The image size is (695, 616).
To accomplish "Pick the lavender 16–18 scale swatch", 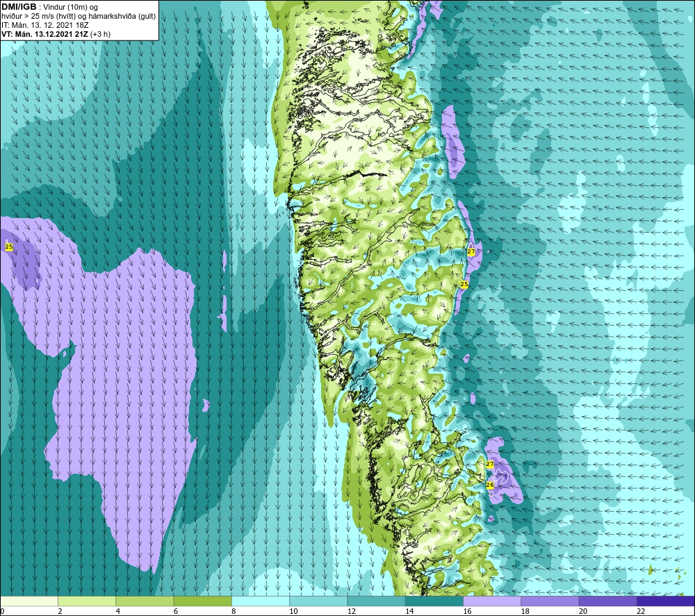I will coord(492,601).
